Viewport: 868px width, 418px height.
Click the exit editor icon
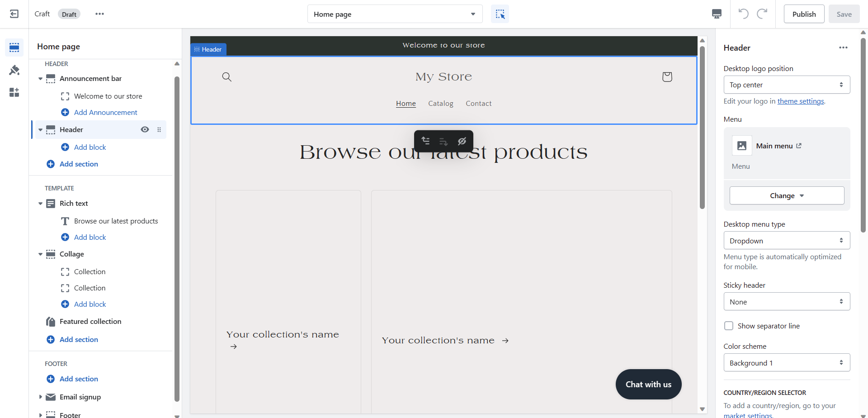point(14,14)
